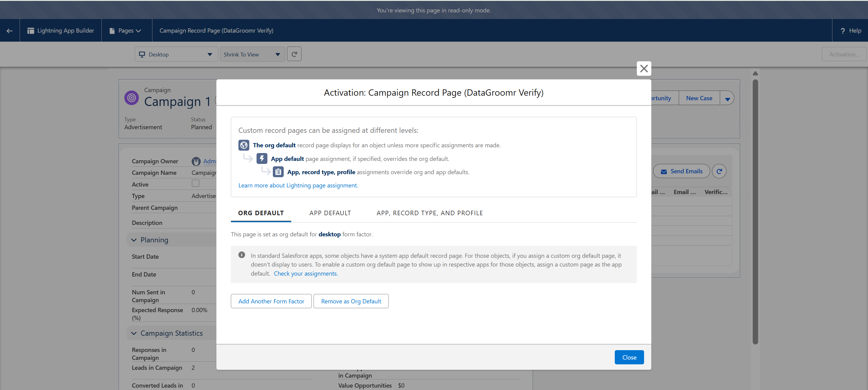Close the Activation dialog with X
Image resolution: width=868 pixels, height=390 pixels.
click(643, 69)
